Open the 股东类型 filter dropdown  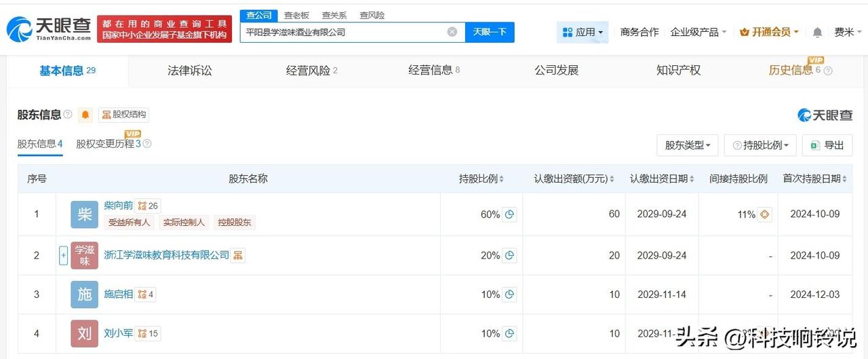click(687, 145)
